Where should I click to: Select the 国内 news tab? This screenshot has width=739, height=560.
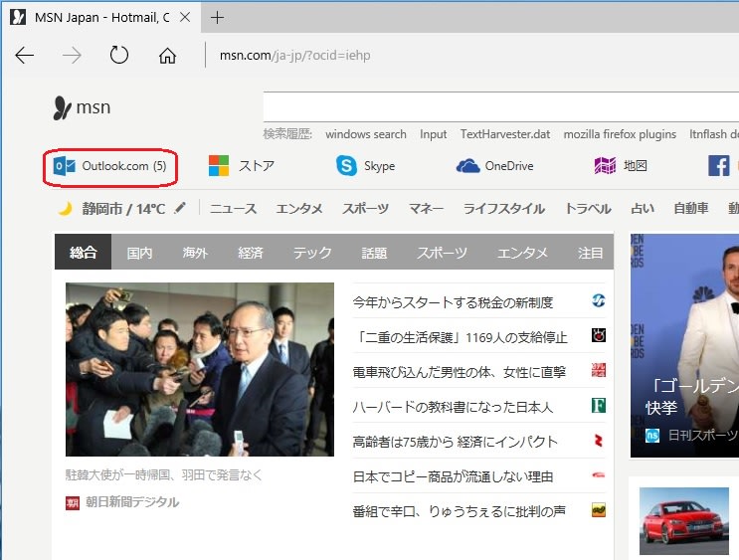coord(139,253)
